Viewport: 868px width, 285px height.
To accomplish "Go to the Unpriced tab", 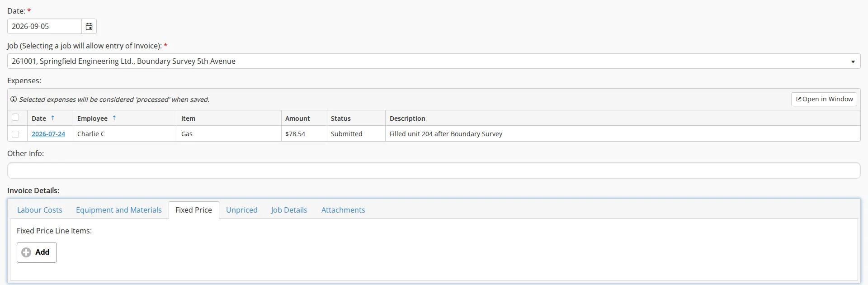I will click(x=242, y=210).
